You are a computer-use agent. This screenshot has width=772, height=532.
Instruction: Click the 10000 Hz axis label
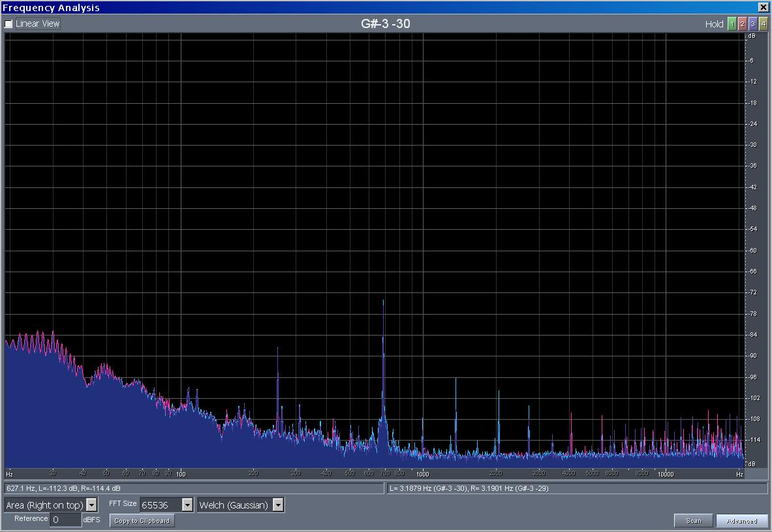click(666, 475)
